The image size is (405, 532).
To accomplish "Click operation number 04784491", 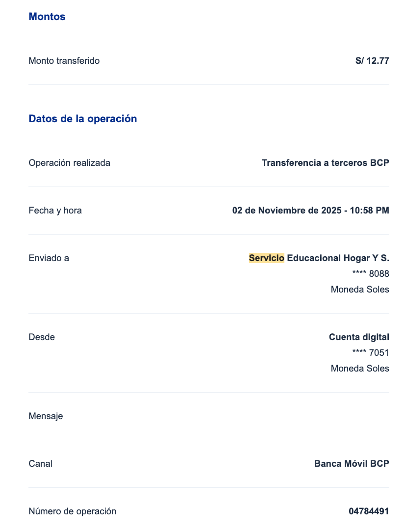I will 369,511.
